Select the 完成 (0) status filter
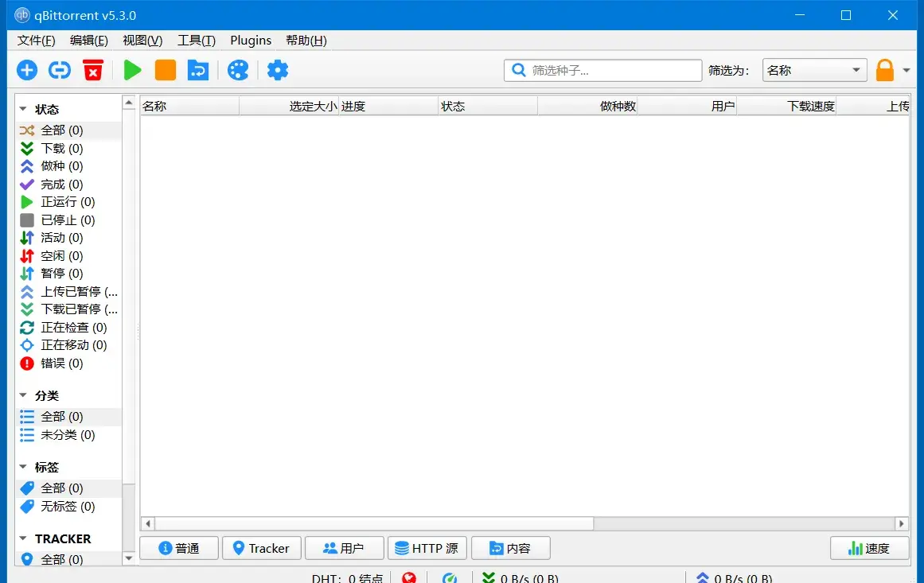924x583 pixels. pyautogui.click(x=69, y=185)
